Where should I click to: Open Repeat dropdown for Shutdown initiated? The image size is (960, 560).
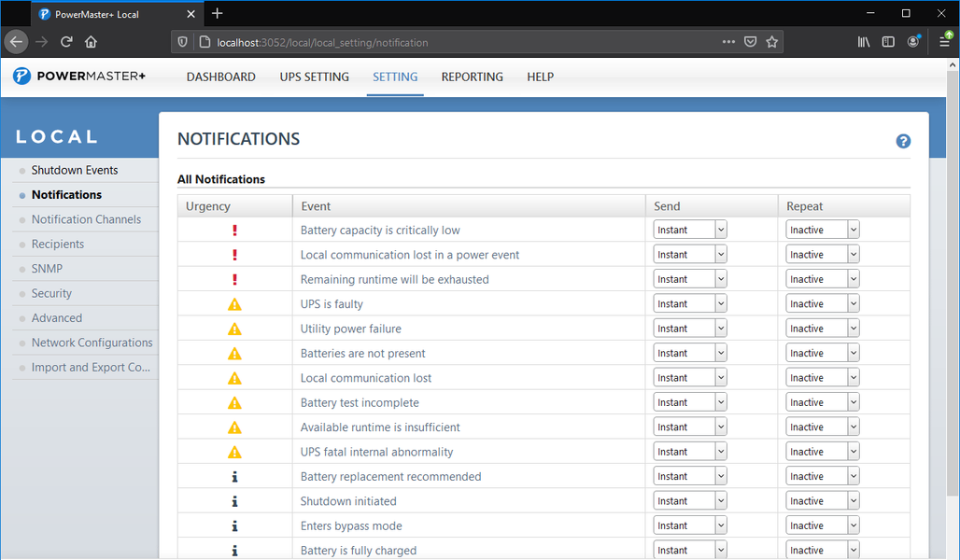tap(823, 501)
